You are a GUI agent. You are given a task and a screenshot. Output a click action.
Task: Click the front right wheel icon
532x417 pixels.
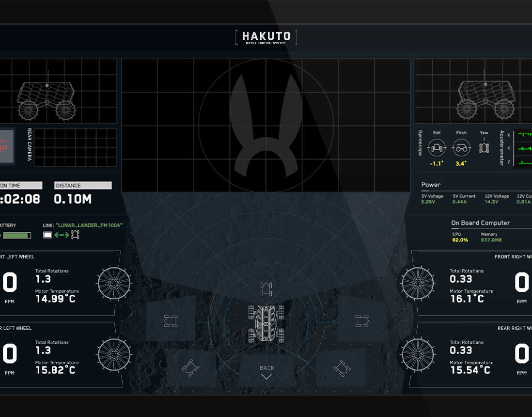418,283
